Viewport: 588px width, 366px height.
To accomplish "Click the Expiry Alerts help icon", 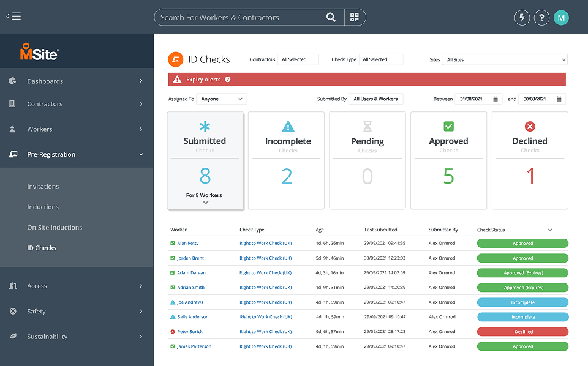I will pos(228,80).
